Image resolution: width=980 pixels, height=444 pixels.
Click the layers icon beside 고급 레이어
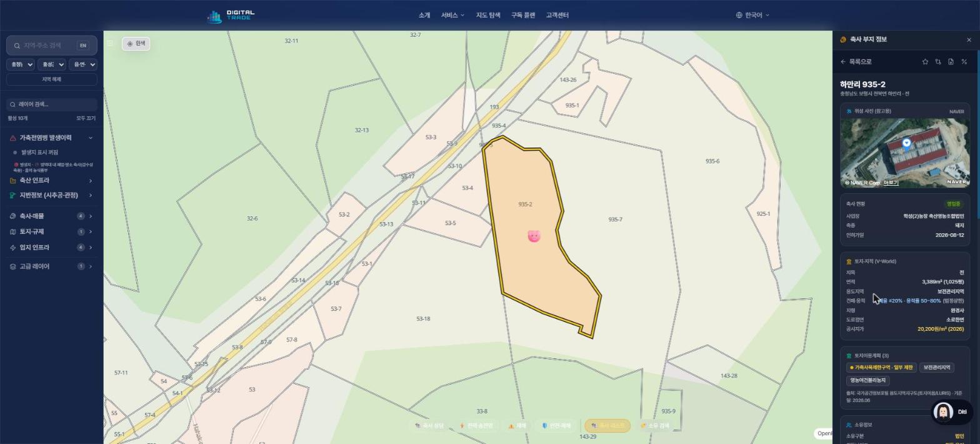coord(13,266)
